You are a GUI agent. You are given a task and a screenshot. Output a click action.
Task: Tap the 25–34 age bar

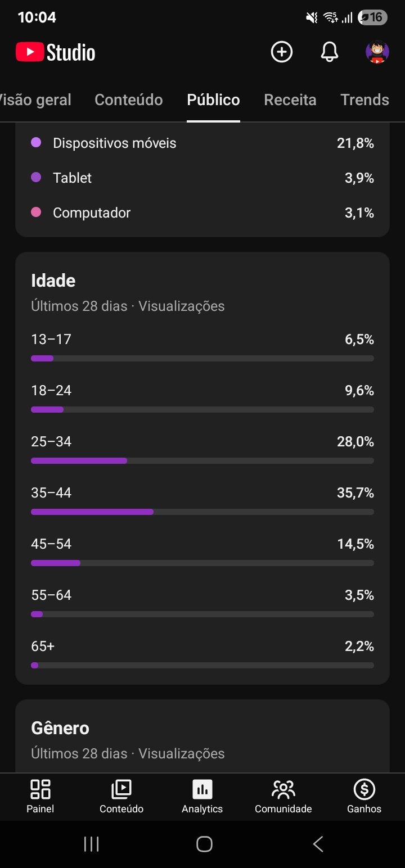(202, 460)
